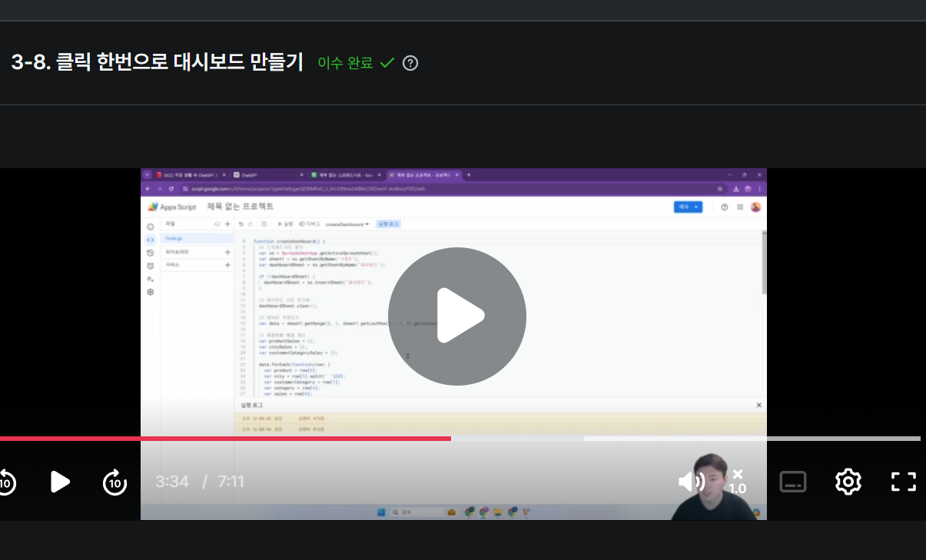Click the 3:34 / 7:11 time display

pos(200,482)
